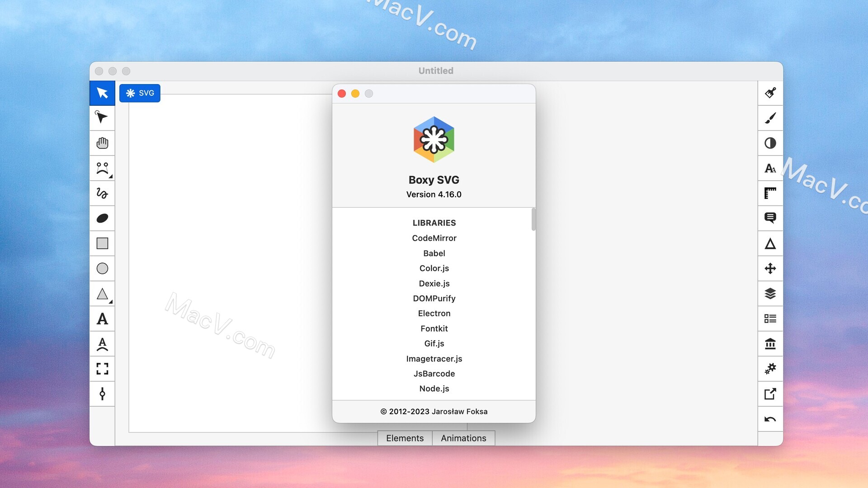Choose the Triangle shape tool
Image resolution: width=868 pixels, height=488 pixels.
tap(102, 294)
